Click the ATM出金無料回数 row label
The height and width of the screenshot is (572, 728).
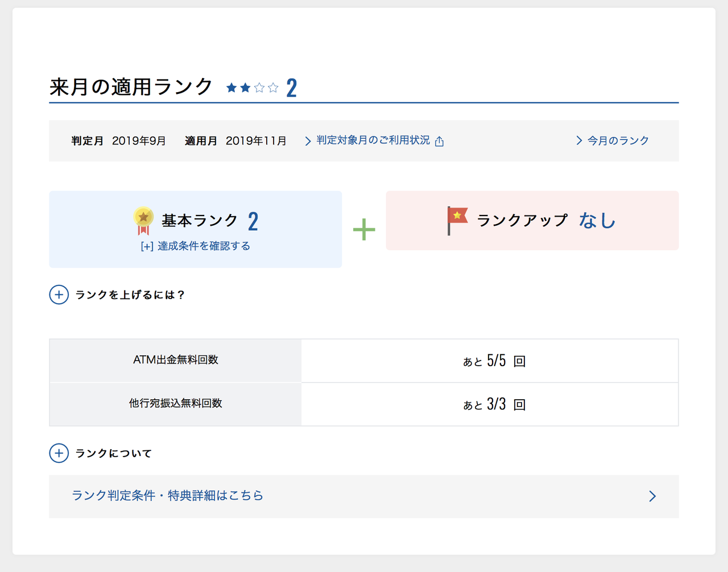click(175, 360)
